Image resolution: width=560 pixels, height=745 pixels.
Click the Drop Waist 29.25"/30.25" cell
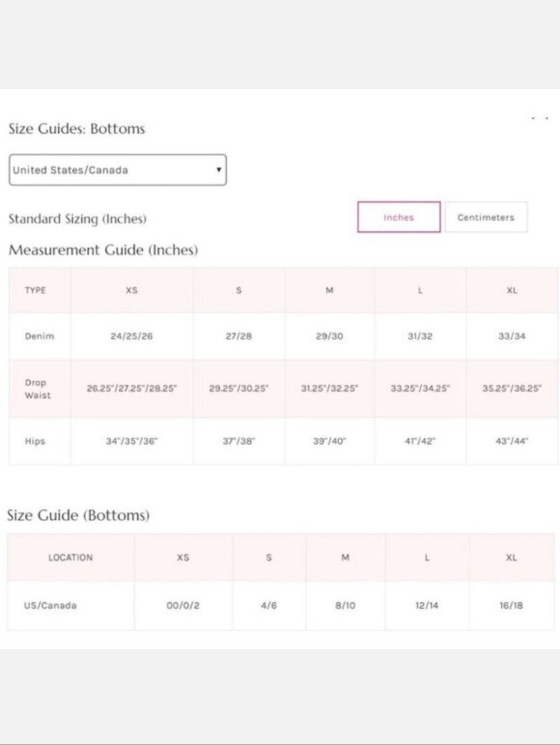(x=239, y=388)
